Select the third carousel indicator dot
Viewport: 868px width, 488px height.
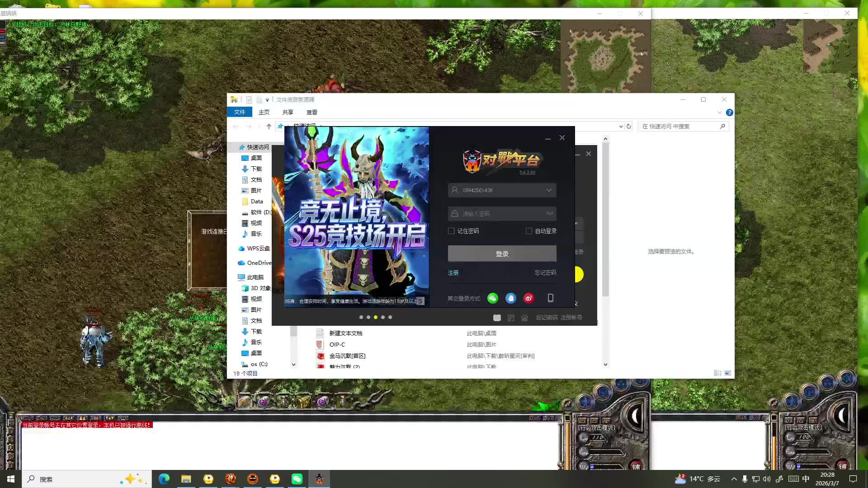[376, 317]
